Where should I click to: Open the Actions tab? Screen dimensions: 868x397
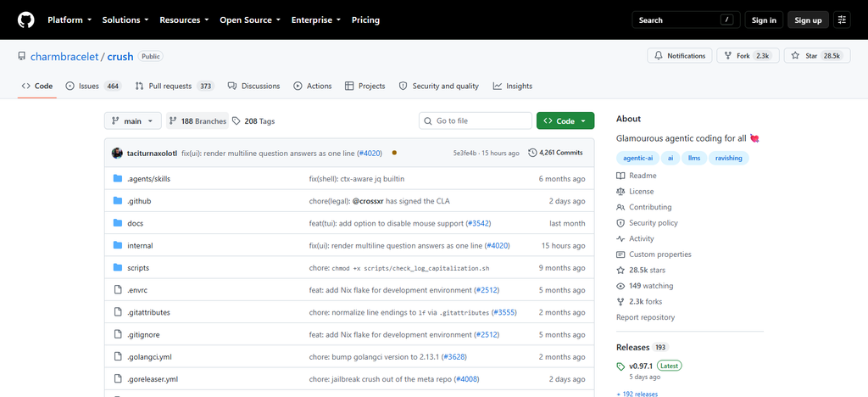pyautogui.click(x=313, y=86)
